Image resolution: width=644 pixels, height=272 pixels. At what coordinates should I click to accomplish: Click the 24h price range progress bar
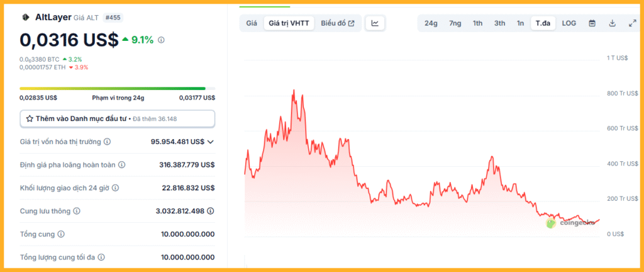coord(118,88)
